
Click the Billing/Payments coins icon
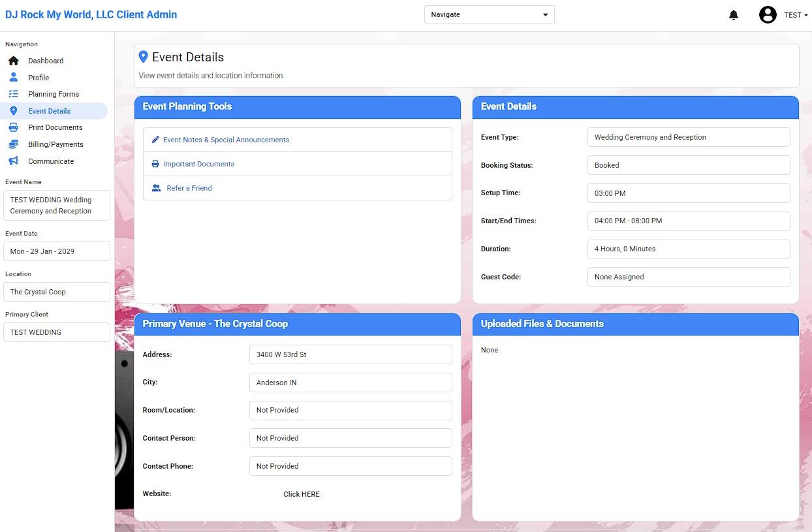(13, 144)
